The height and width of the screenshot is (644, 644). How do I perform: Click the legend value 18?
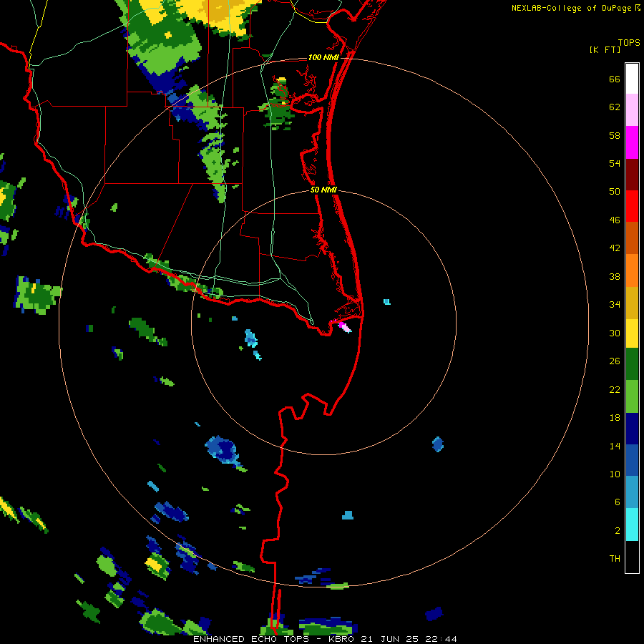(615, 418)
